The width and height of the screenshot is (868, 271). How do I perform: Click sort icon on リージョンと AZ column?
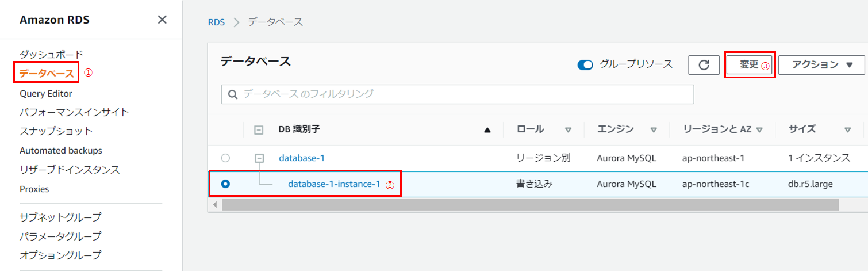[759, 130]
